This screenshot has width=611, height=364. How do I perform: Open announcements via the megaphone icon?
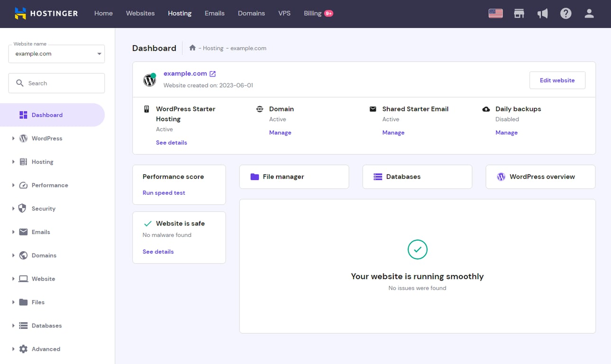click(542, 13)
